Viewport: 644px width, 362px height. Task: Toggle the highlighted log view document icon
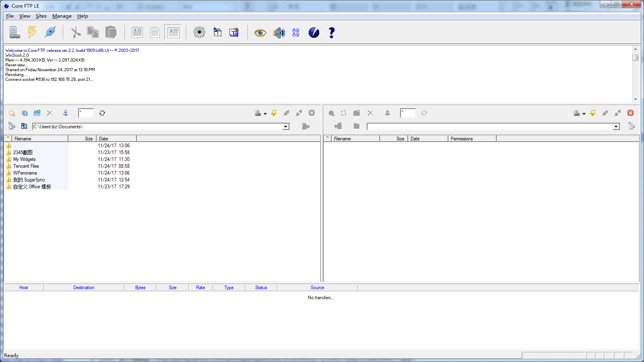point(173,32)
